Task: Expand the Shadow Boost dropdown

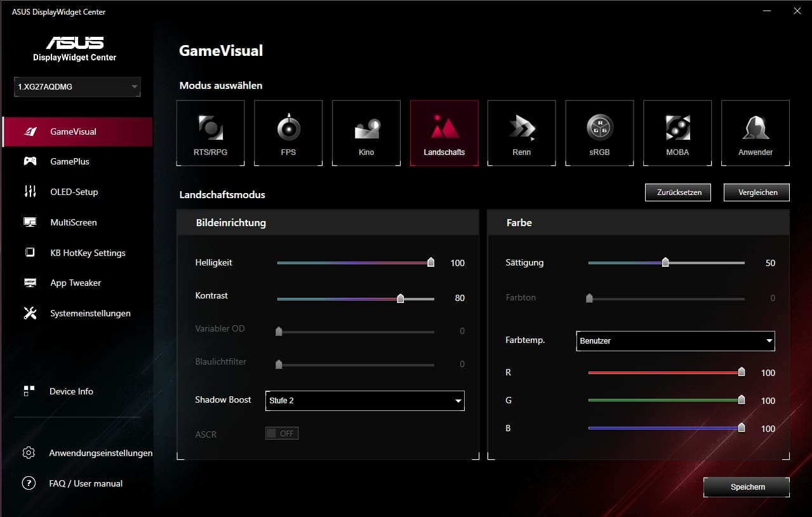Action: (x=364, y=401)
